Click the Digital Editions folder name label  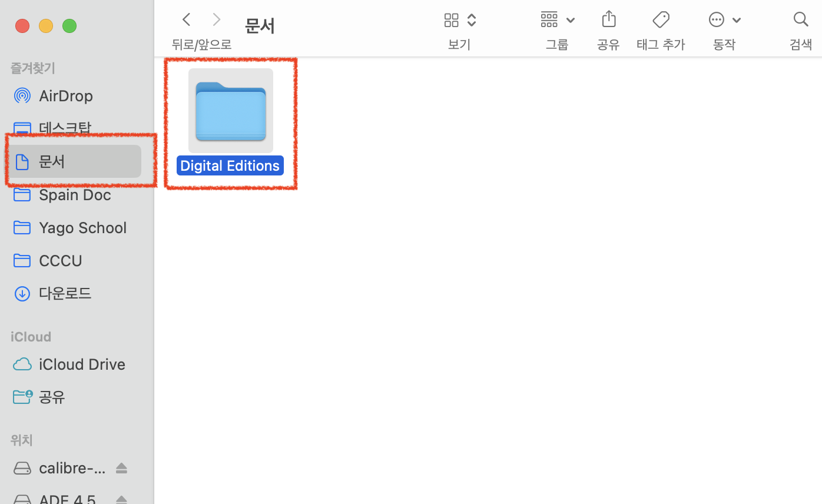(x=230, y=165)
